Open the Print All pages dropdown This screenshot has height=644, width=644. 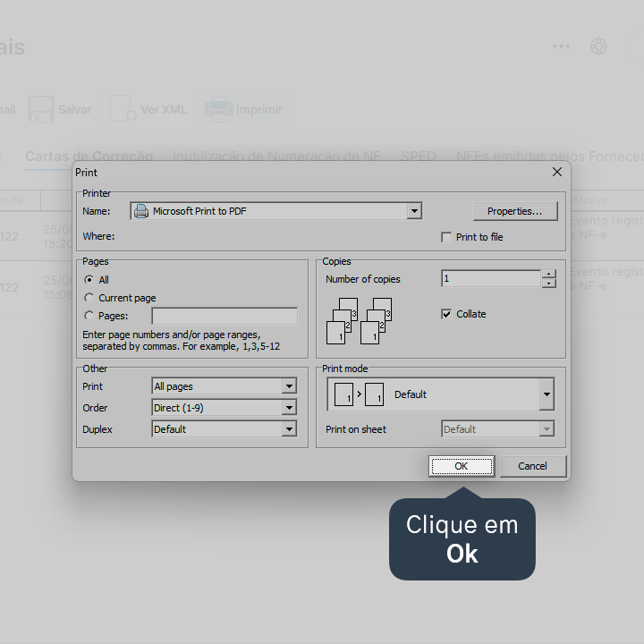coord(289,386)
